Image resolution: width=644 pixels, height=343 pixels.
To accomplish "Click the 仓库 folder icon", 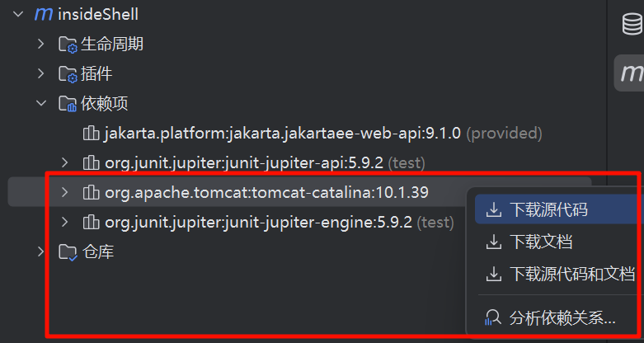I will [68, 252].
